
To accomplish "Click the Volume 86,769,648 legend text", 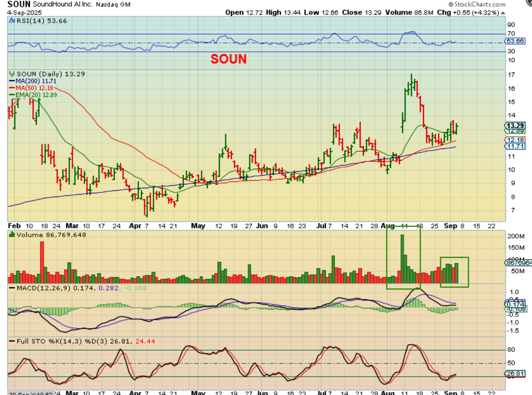I will (x=51, y=235).
